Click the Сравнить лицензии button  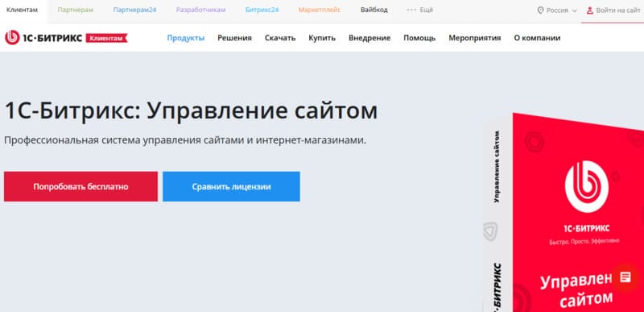231,186
